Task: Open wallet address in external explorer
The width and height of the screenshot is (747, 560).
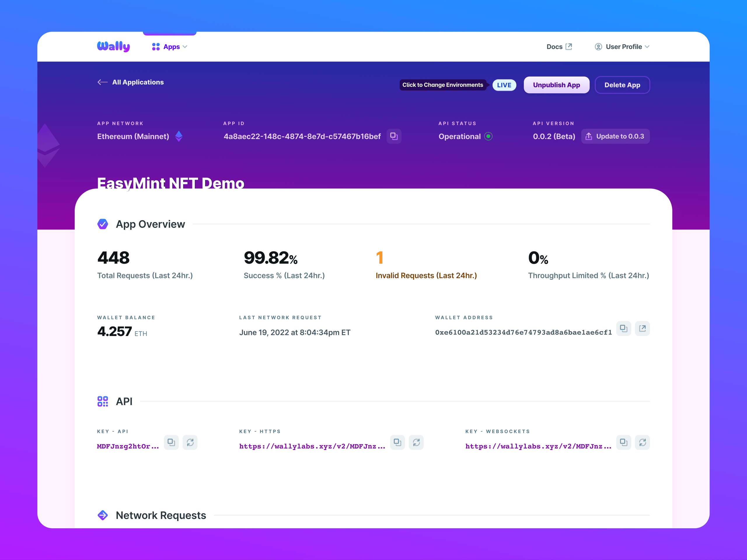Action: click(642, 328)
